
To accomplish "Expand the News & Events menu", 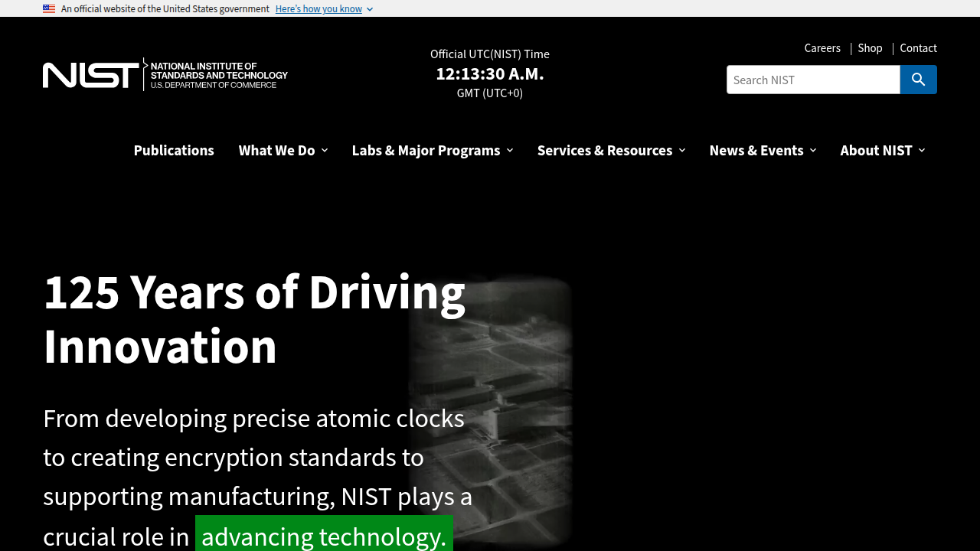I will coord(763,150).
